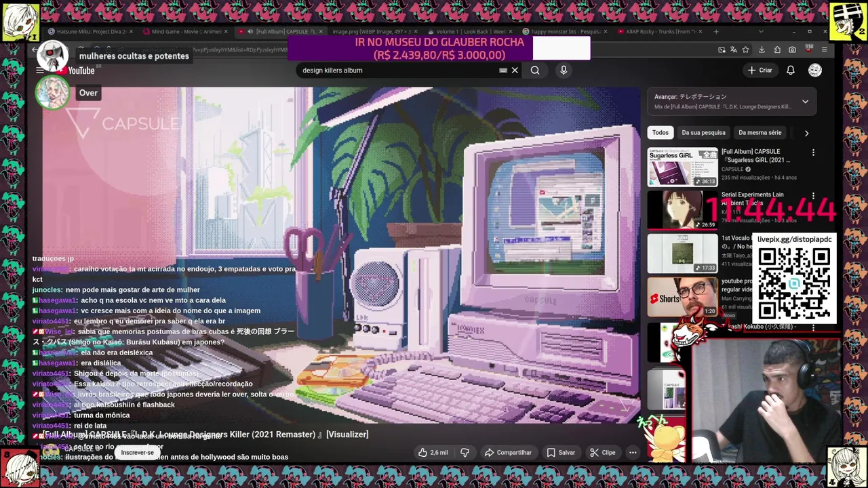The height and width of the screenshot is (488, 868).
Task: Open the 17:33 Vocalo video thumbnail
Action: coord(682,253)
